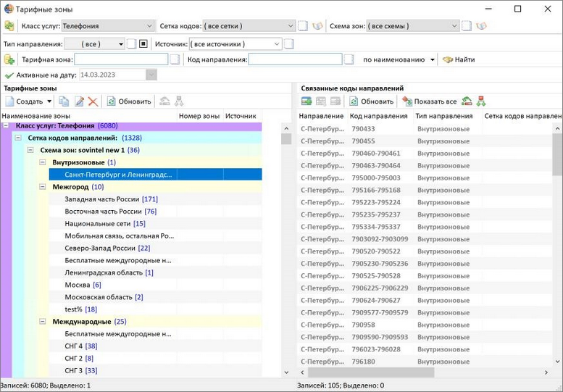Open the Схема зон dropdown
The image size is (563, 392).
[x=454, y=26]
